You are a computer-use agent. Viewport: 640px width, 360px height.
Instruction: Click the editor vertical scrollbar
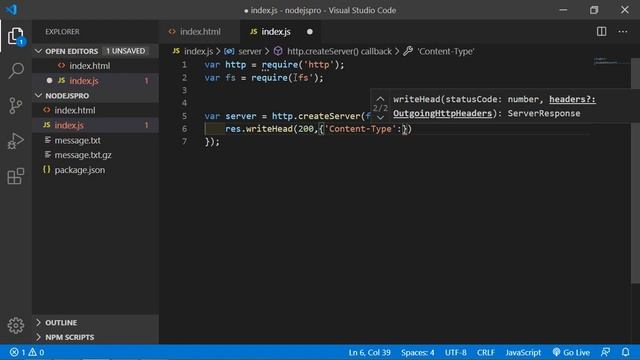tap(635, 170)
